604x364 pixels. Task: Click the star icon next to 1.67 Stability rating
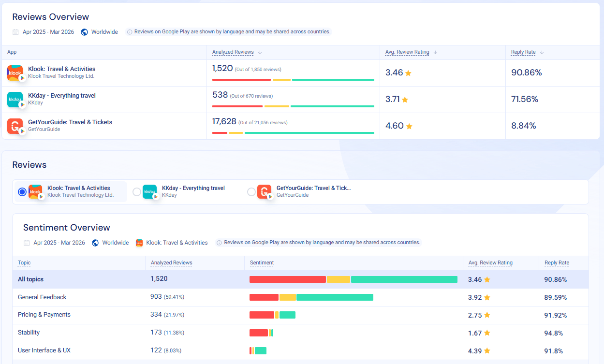click(x=487, y=333)
